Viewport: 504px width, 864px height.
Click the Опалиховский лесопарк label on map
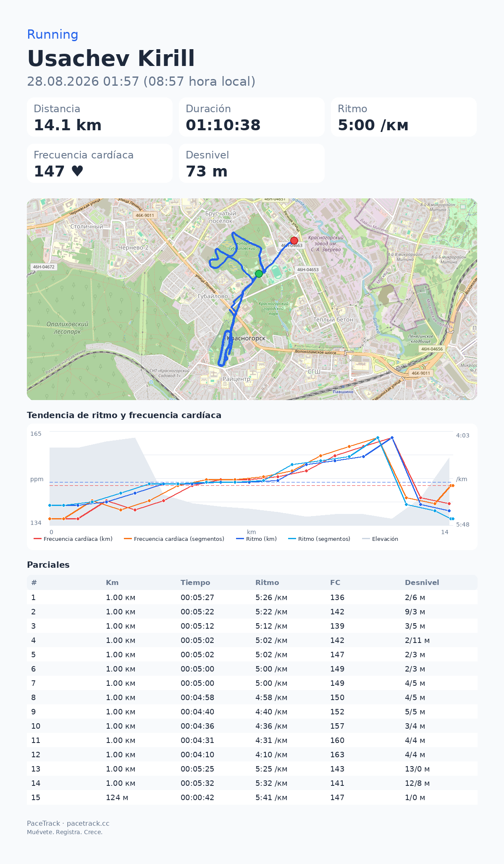click(x=68, y=328)
